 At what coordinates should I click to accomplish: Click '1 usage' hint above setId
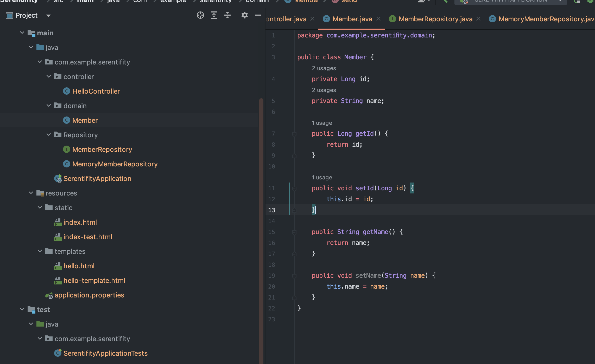322,177
